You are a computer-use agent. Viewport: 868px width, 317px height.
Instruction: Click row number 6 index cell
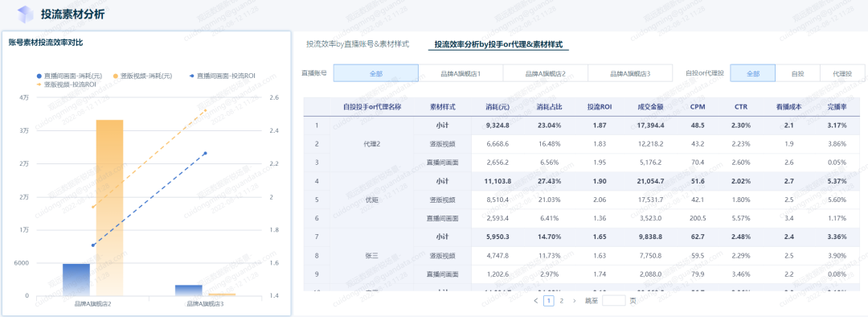click(317, 219)
